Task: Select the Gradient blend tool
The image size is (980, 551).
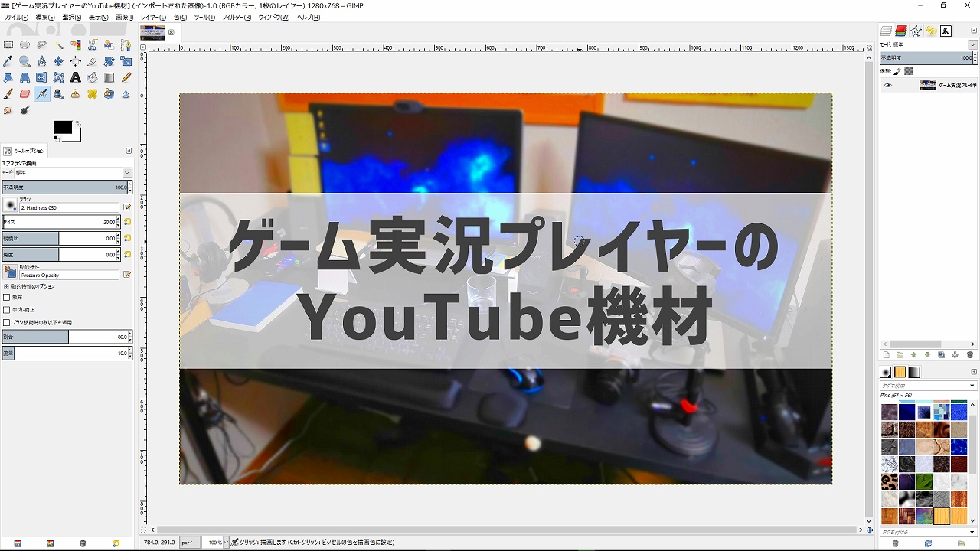Action: coord(109,77)
